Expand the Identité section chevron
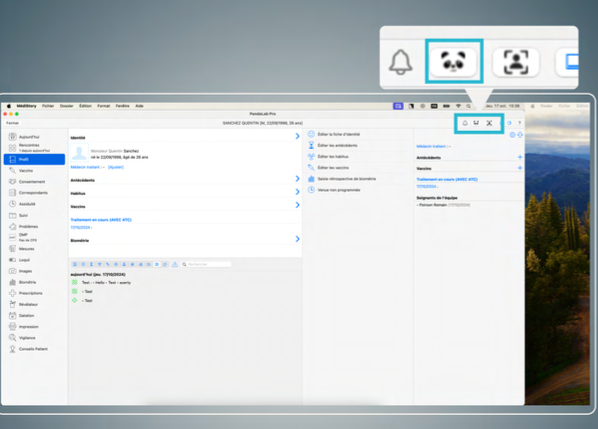The height and width of the screenshot is (429, 598). (x=297, y=136)
